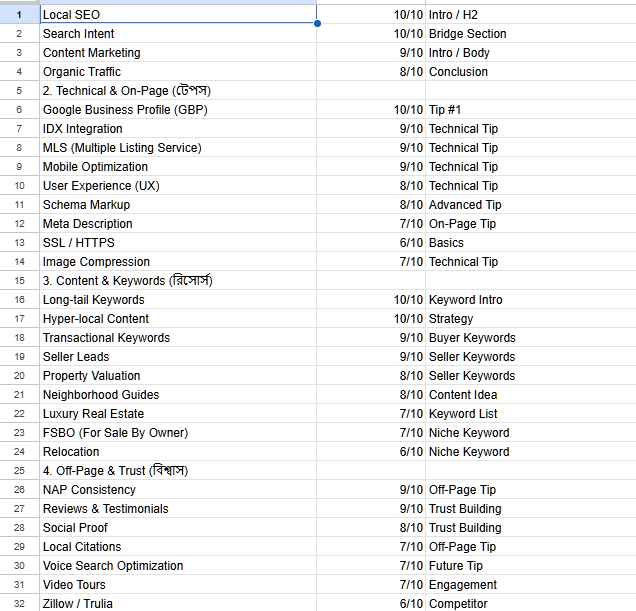Select the 'Google Business Profile (GBP)' cell
The width and height of the screenshot is (636, 611).
coord(178,110)
